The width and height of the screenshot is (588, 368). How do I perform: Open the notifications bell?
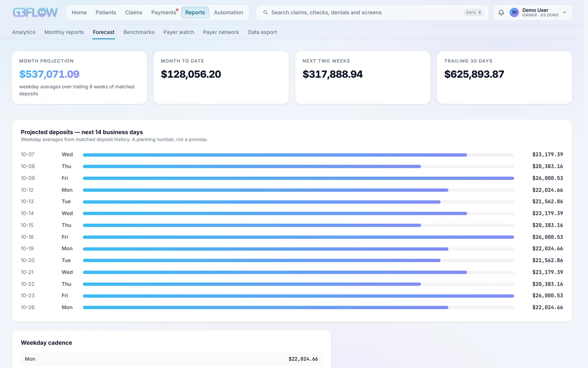501,13
